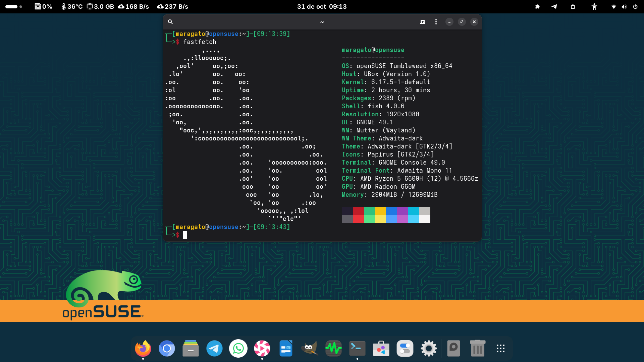Open the Software store dock icon

pyautogui.click(x=381, y=349)
